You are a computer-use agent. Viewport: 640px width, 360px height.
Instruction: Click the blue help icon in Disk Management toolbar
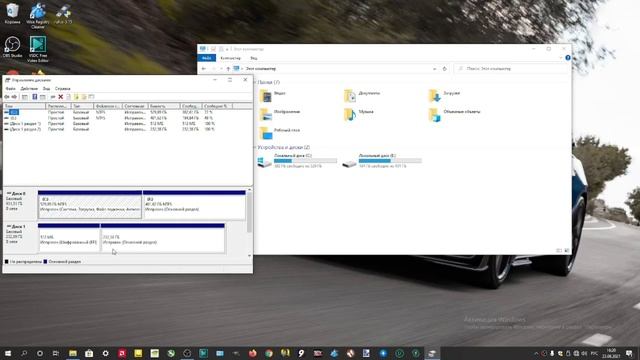click(x=35, y=97)
